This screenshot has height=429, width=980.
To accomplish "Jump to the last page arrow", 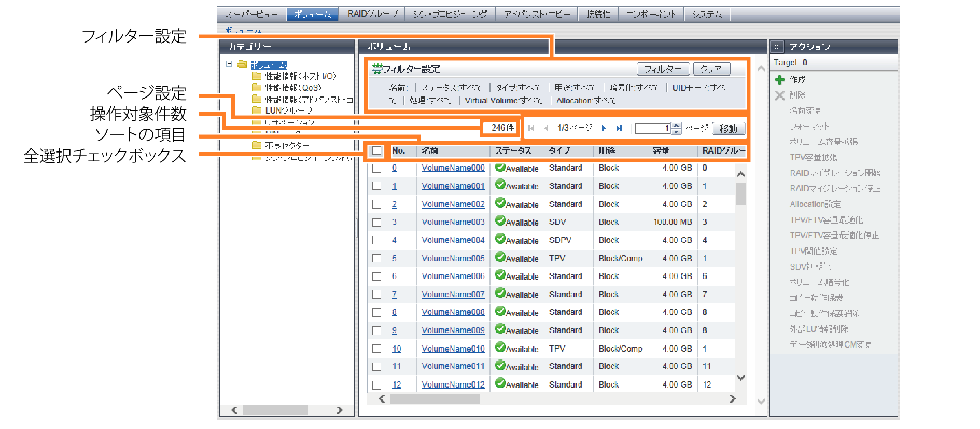I will [x=619, y=128].
